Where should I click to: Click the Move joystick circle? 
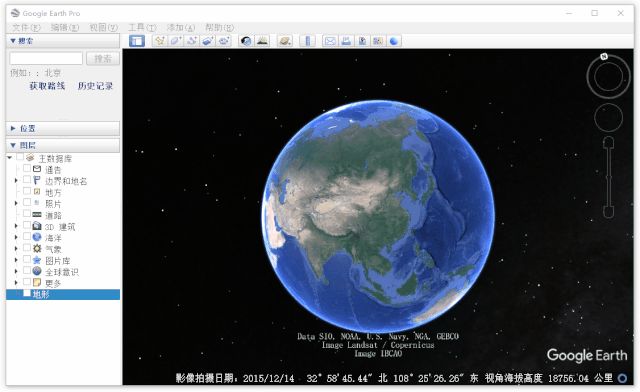pos(609,118)
